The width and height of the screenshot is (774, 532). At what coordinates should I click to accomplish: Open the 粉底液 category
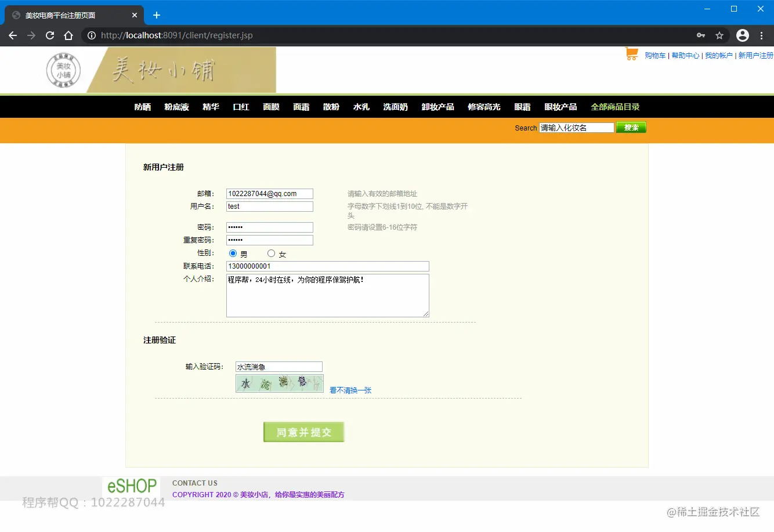[177, 107]
